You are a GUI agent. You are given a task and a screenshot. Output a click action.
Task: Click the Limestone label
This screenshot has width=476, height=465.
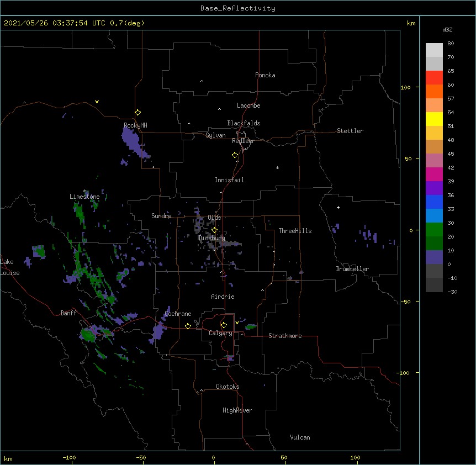coord(84,197)
